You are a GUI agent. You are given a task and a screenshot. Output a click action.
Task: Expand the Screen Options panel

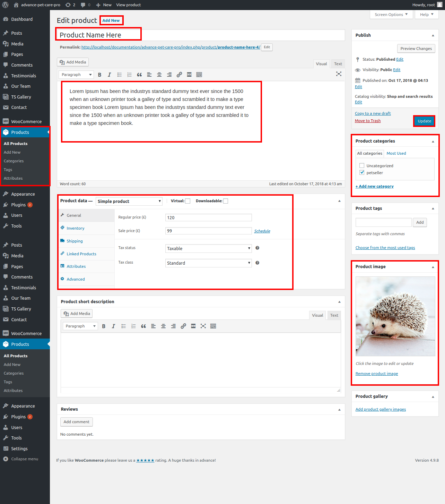tap(391, 15)
